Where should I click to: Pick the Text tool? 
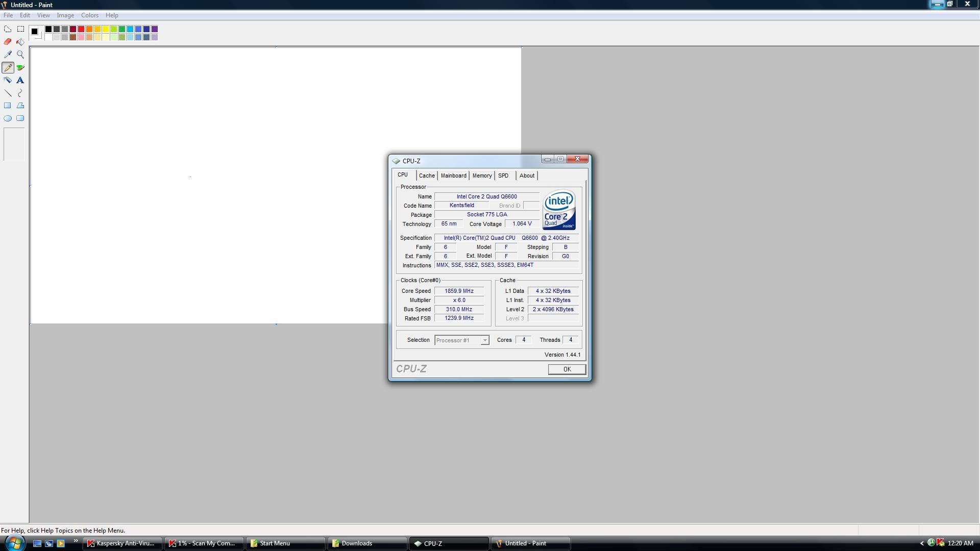[20, 80]
